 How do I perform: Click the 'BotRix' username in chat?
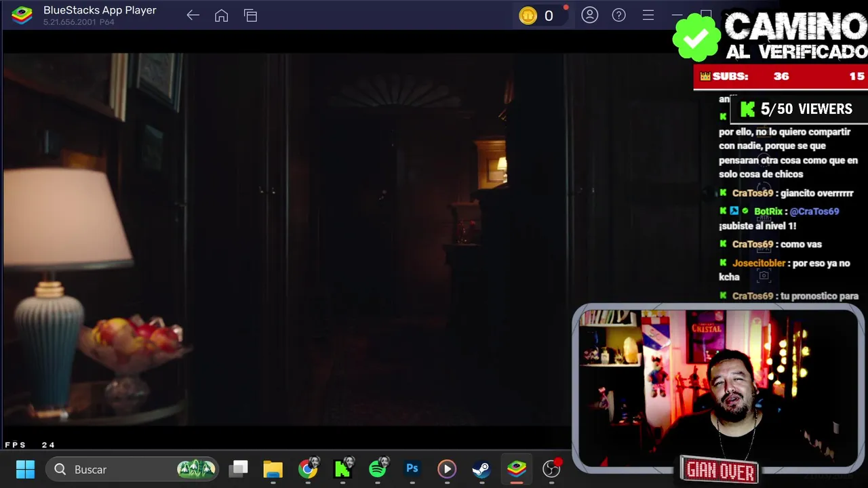(768, 211)
